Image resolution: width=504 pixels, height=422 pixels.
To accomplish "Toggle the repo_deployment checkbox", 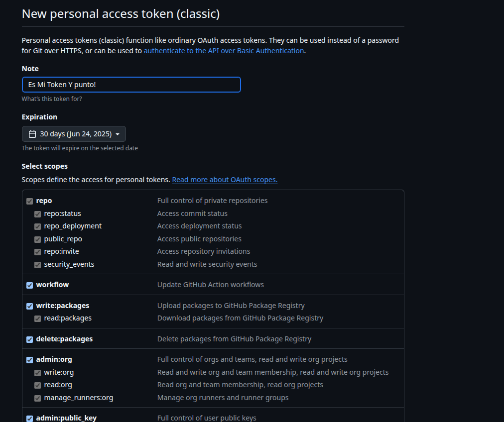I will click(38, 226).
